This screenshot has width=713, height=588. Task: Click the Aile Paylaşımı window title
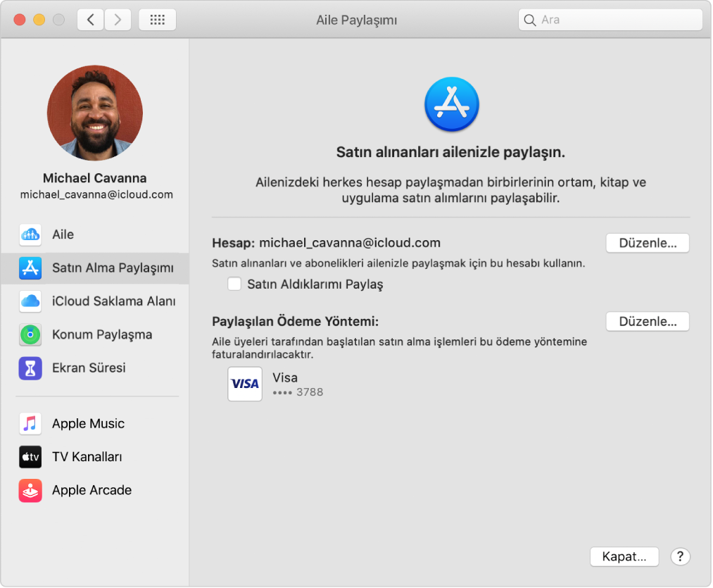tap(356, 20)
